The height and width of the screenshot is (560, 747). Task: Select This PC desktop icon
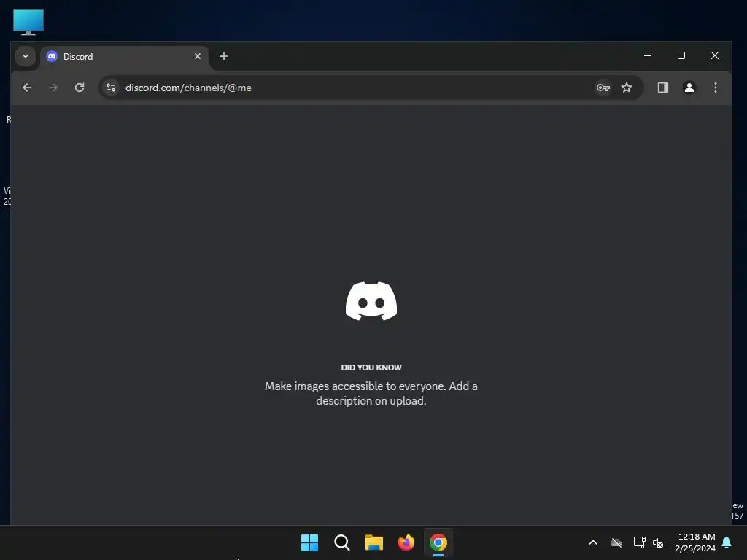point(28,23)
